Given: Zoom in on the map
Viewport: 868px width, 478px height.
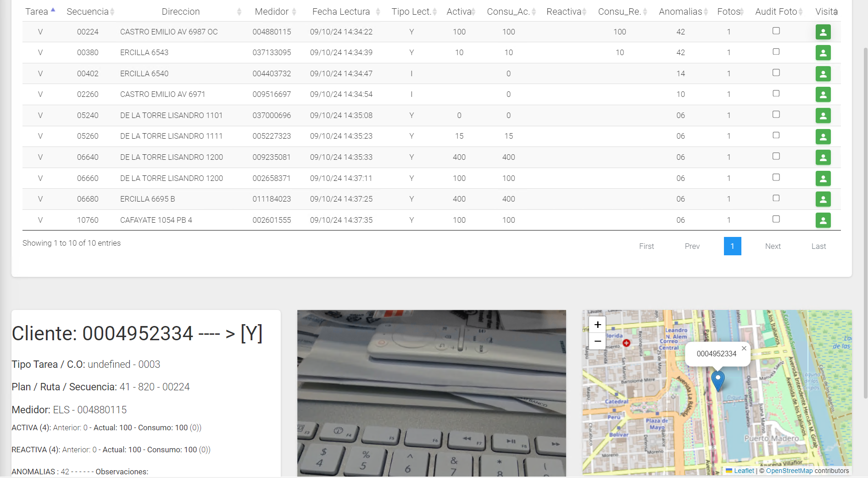Looking at the screenshot, I should point(597,325).
